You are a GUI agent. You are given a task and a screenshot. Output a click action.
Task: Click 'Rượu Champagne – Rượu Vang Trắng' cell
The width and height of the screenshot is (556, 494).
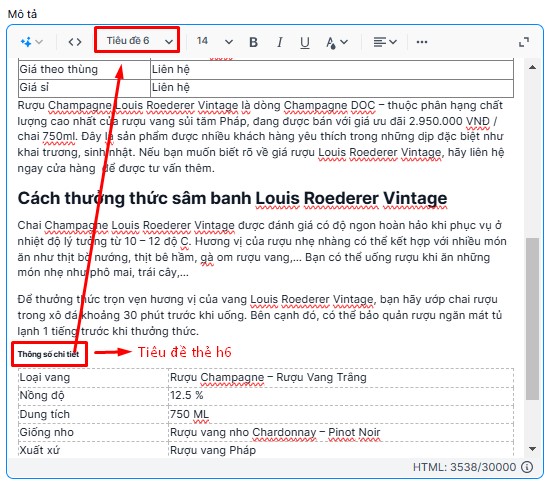[x=341, y=377]
